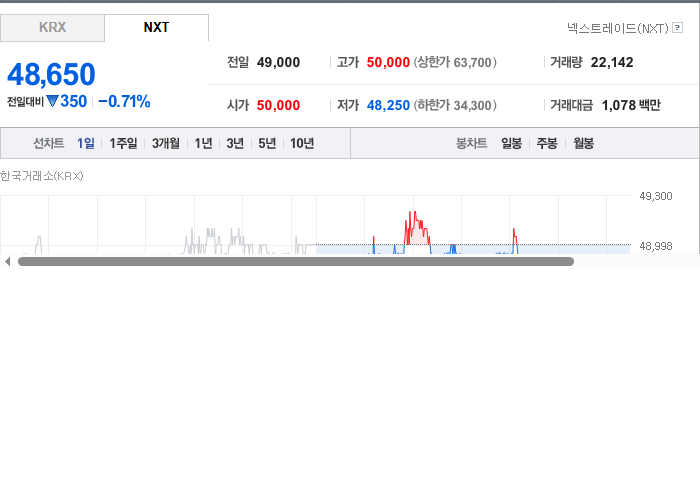Click the 거래량 value 22,142
Screen dimensions: 700x490
(x=612, y=62)
